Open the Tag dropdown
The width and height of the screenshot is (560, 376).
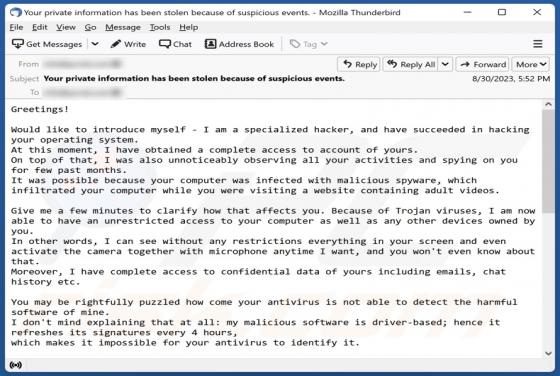click(308, 44)
